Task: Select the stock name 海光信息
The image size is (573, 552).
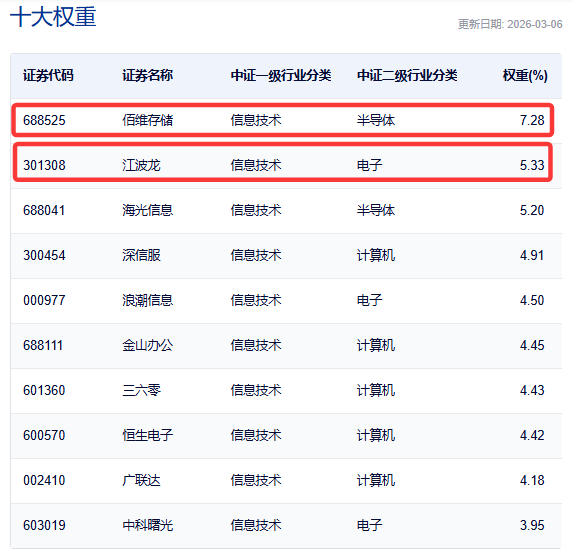Action: (148, 210)
